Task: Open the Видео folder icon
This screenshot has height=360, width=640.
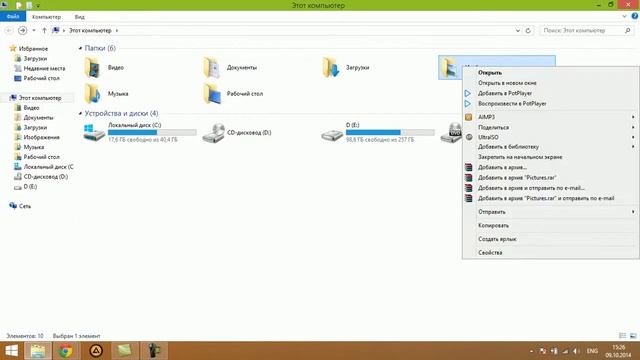Action: (x=93, y=68)
